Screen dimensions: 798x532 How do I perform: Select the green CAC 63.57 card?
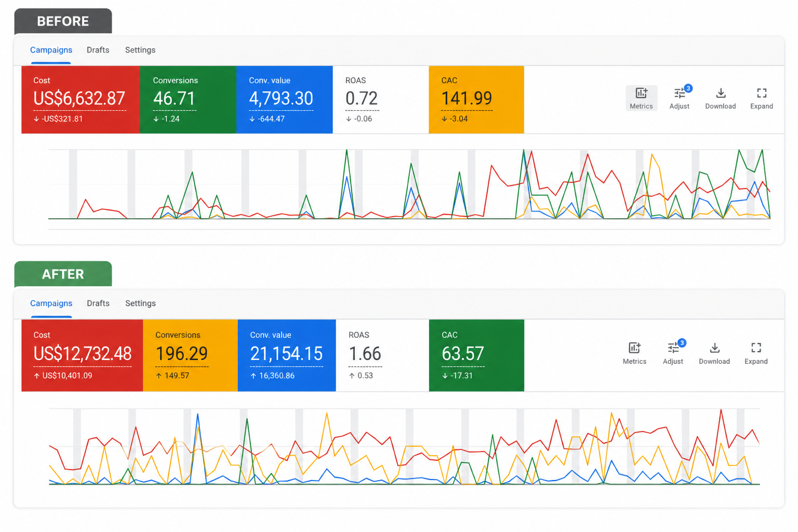pos(476,355)
